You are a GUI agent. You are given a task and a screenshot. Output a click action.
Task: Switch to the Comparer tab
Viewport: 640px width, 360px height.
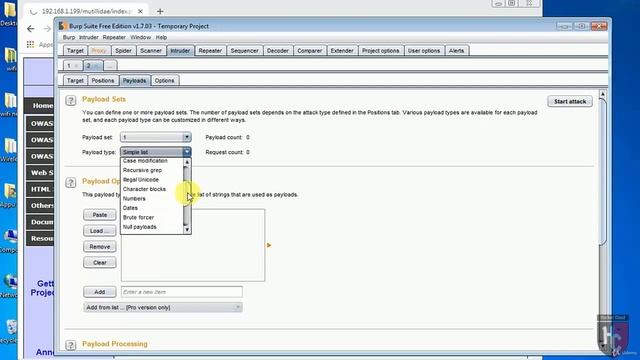(309, 51)
